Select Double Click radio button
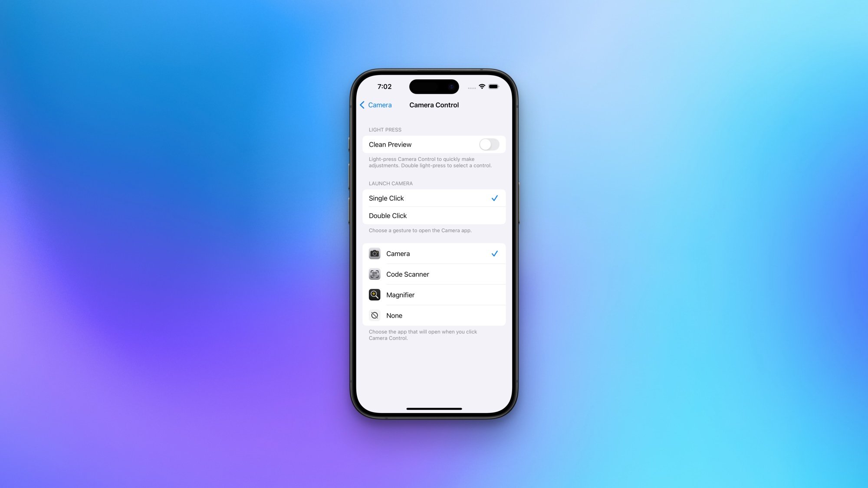 tap(434, 216)
